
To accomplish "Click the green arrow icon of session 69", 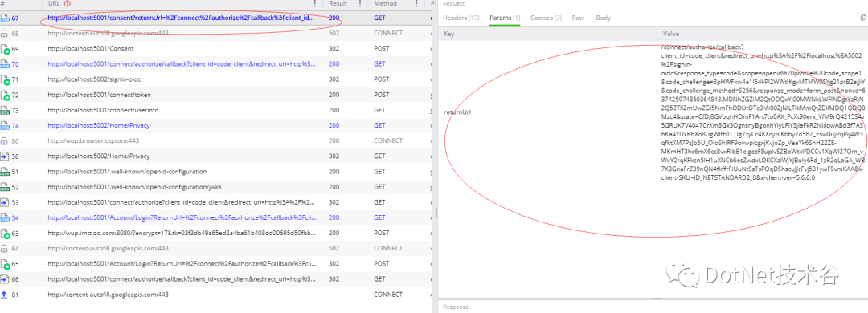I will [x=5, y=49].
